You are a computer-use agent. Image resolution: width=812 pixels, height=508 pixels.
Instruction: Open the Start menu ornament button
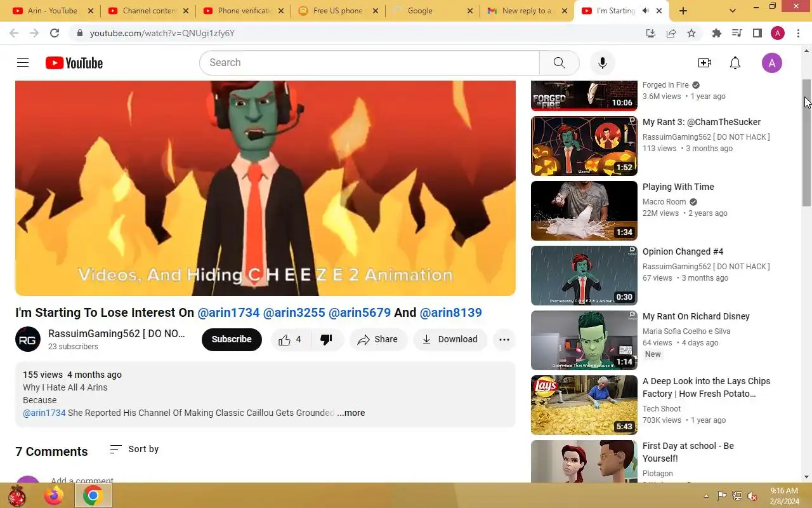pyautogui.click(x=16, y=495)
